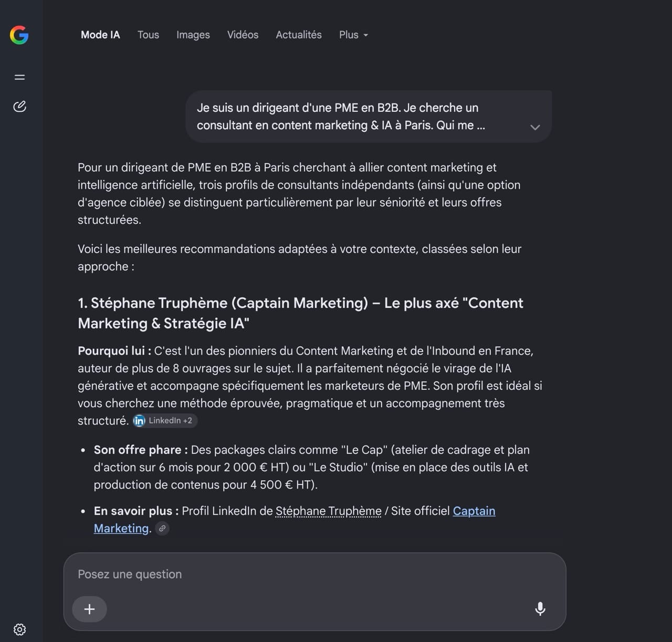Click heading 1. Stéphane Truphème (Captain Marketing)
The width and height of the screenshot is (672, 642).
click(300, 313)
